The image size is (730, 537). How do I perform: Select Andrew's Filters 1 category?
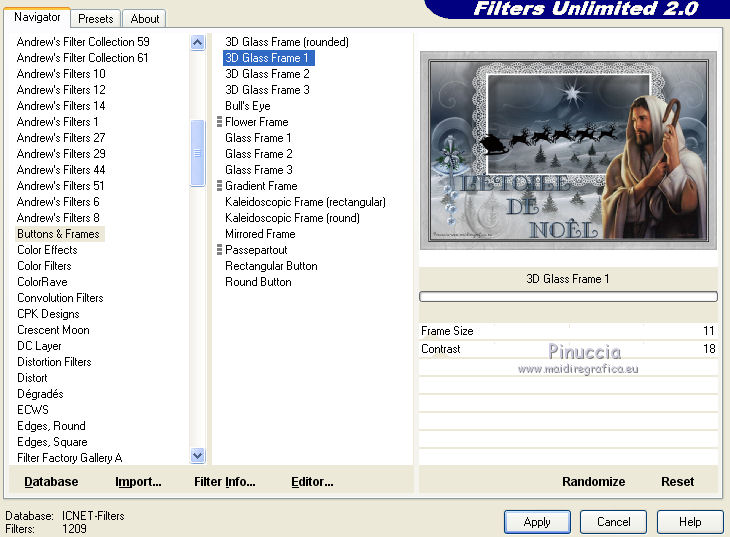pyautogui.click(x=57, y=122)
